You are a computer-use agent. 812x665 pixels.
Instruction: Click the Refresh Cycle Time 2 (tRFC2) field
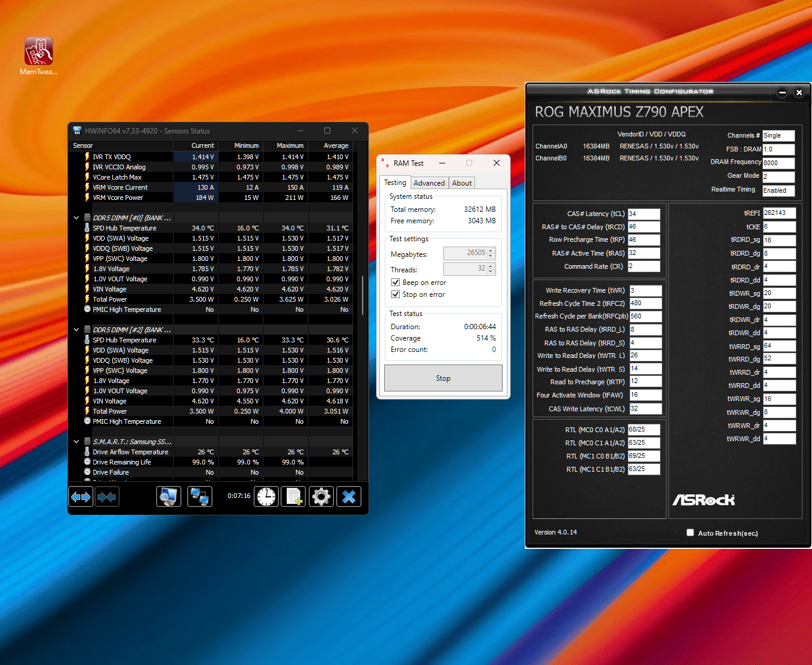(646, 303)
